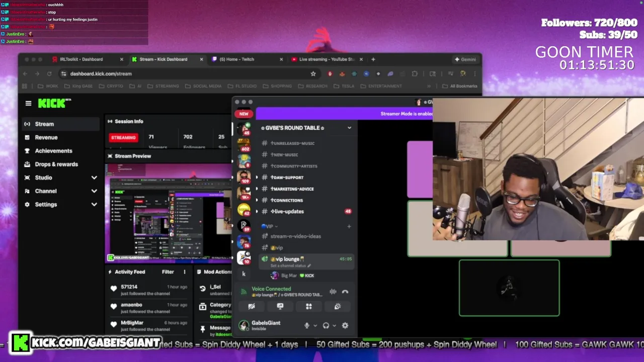The width and height of the screenshot is (644, 362).
Task: Collapse the VIP category
Action: (269, 226)
